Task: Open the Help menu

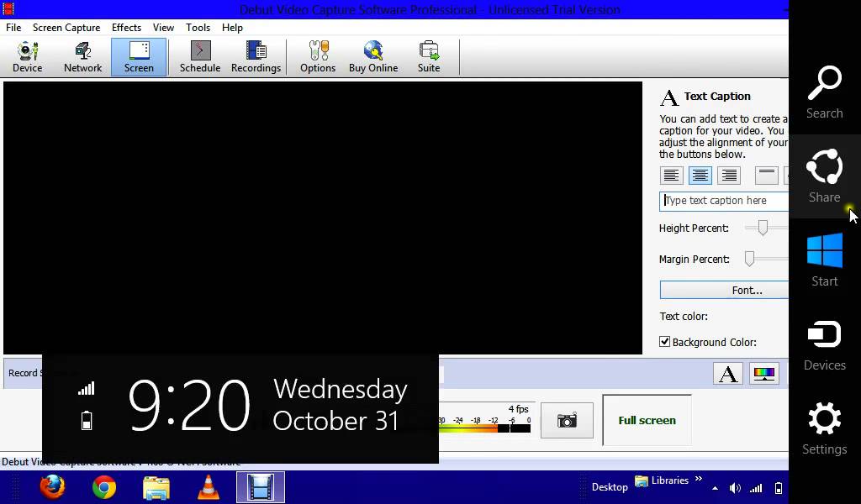Action: click(232, 28)
